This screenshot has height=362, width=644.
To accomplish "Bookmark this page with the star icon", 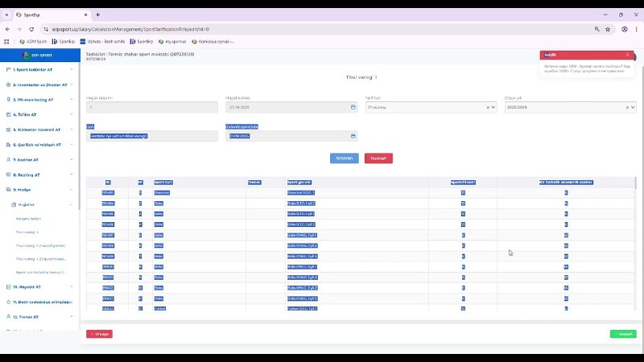I will [x=609, y=28].
